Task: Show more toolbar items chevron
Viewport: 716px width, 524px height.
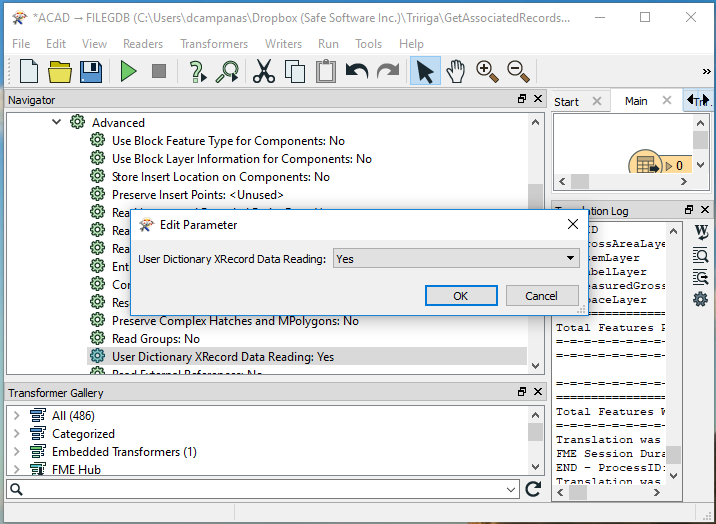Action: tap(706, 71)
